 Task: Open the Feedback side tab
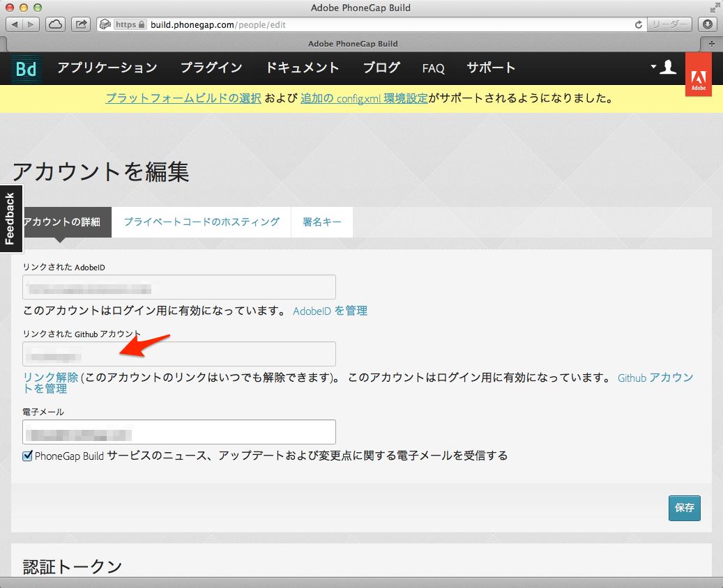[11, 219]
